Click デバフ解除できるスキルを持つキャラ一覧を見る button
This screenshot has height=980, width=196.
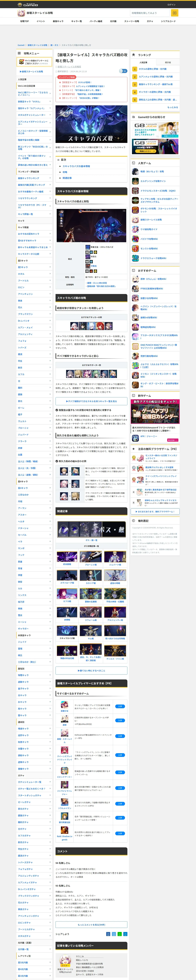point(91,401)
